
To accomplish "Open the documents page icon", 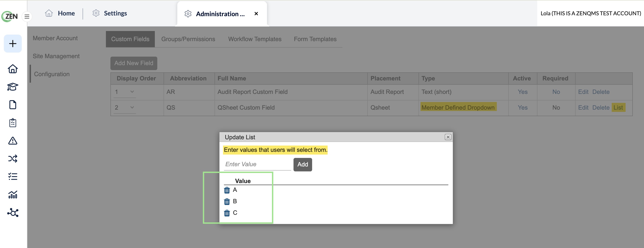I will 13,105.
